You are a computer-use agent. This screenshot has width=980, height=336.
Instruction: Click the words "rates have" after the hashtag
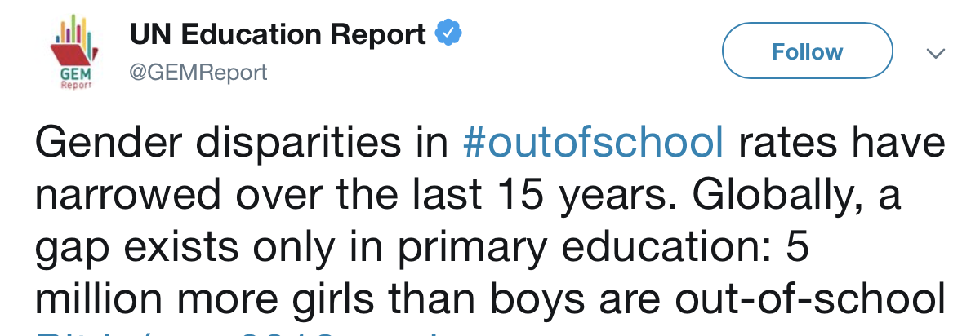(841, 144)
